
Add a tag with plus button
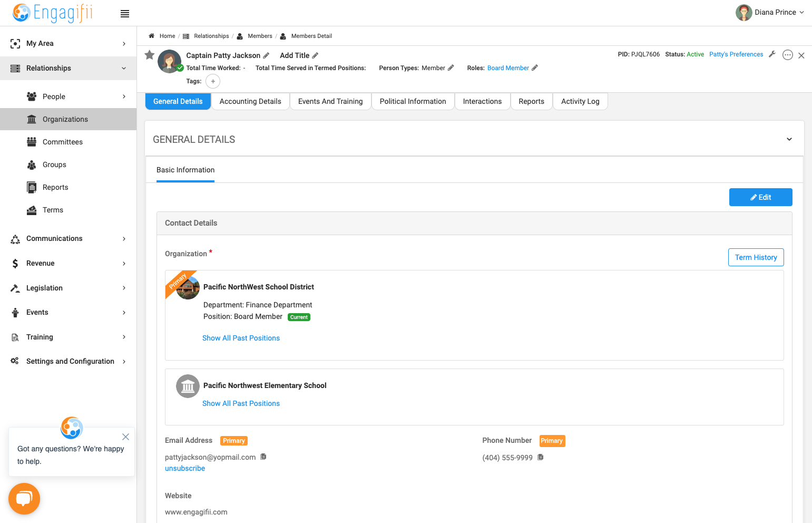click(213, 81)
